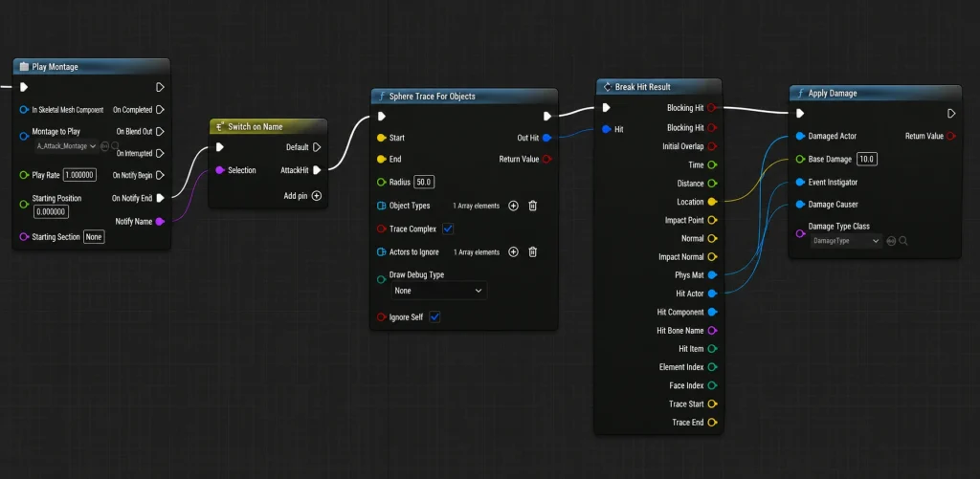This screenshot has width=980, height=479.
Task: Click the On Notify End execution pin
Action: tap(161, 198)
